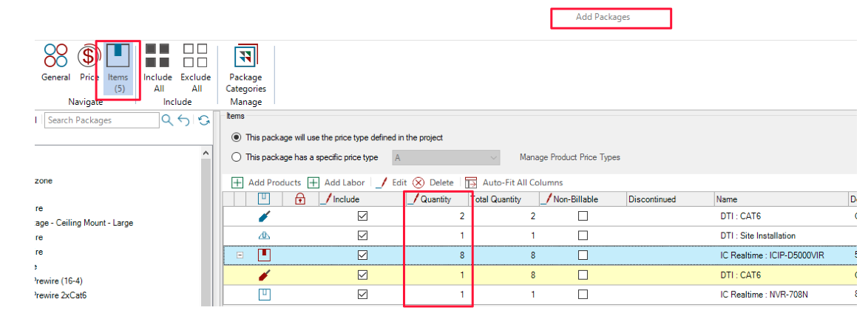Sort by the Include column header

click(x=360, y=199)
